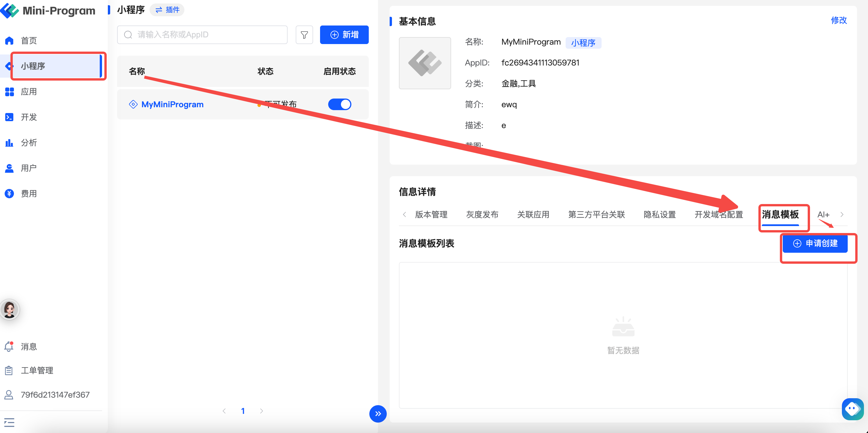The height and width of the screenshot is (433, 868).
Task: Open the 应用 apps grid icon
Action: pos(10,92)
